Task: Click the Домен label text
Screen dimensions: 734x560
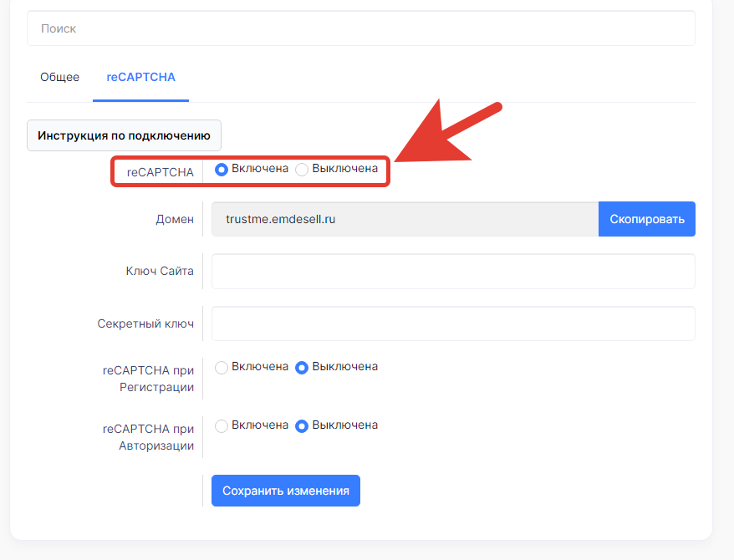Action: coord(175,219)
